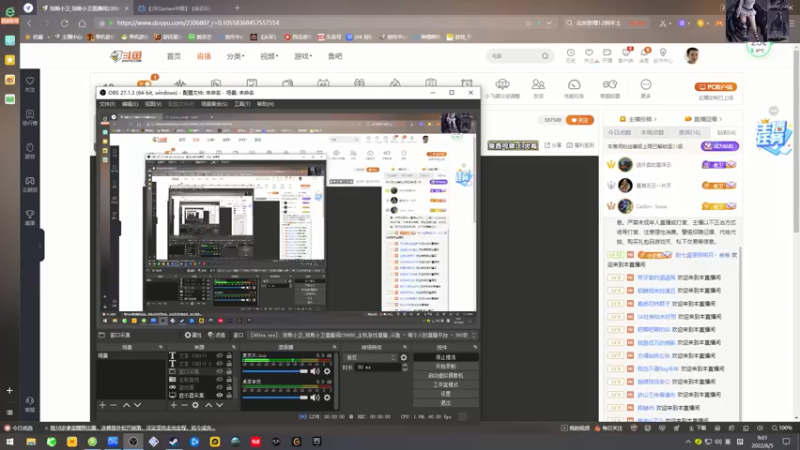Expand the 分类 dropdown in Douyu nav
The image size is (800, 450).
pos(236,56)
